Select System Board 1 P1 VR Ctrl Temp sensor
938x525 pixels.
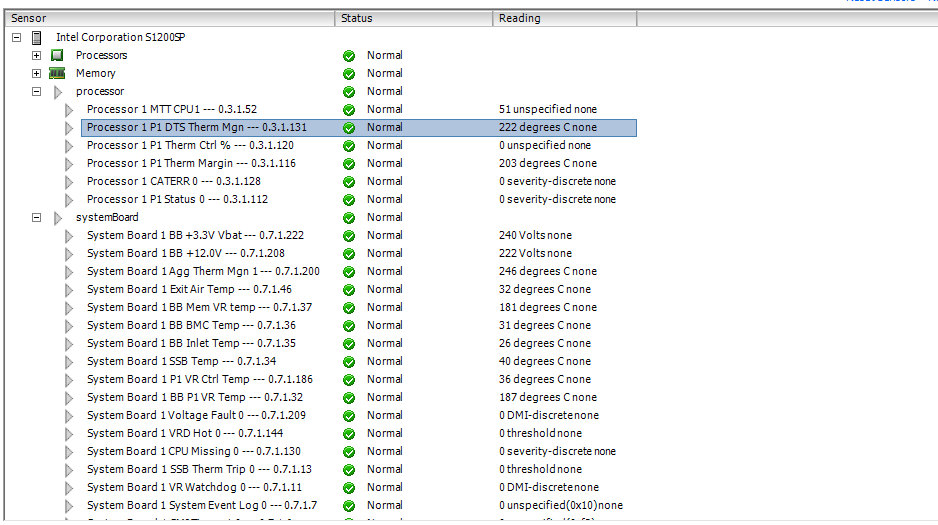(200, 379)
